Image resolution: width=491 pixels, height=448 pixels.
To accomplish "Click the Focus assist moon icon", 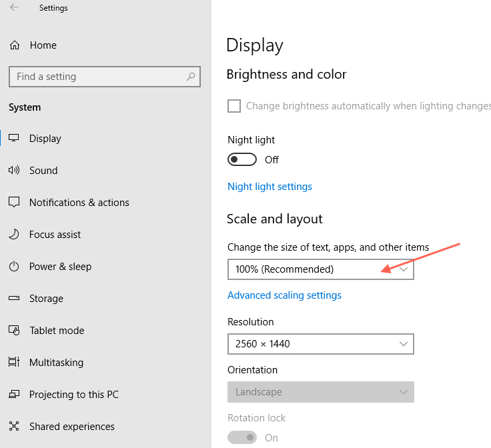I will pyautogui.click(x=14, y=235).
